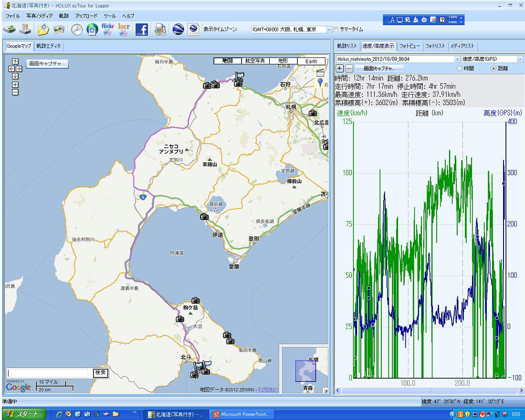The image size is (525, 420).
Task: Click the KMZ export icon
Action: tap(193, 30)
